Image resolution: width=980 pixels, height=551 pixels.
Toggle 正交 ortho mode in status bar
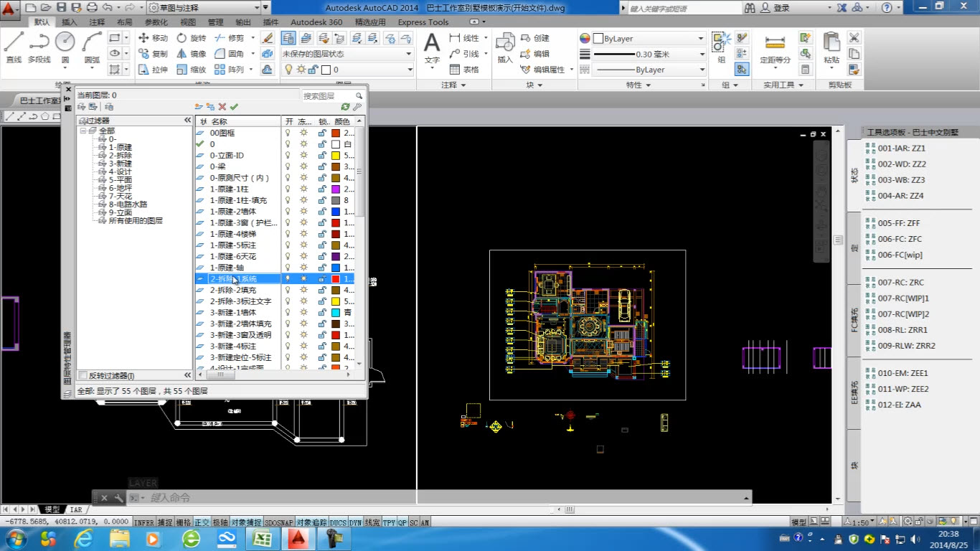[202, 523]
